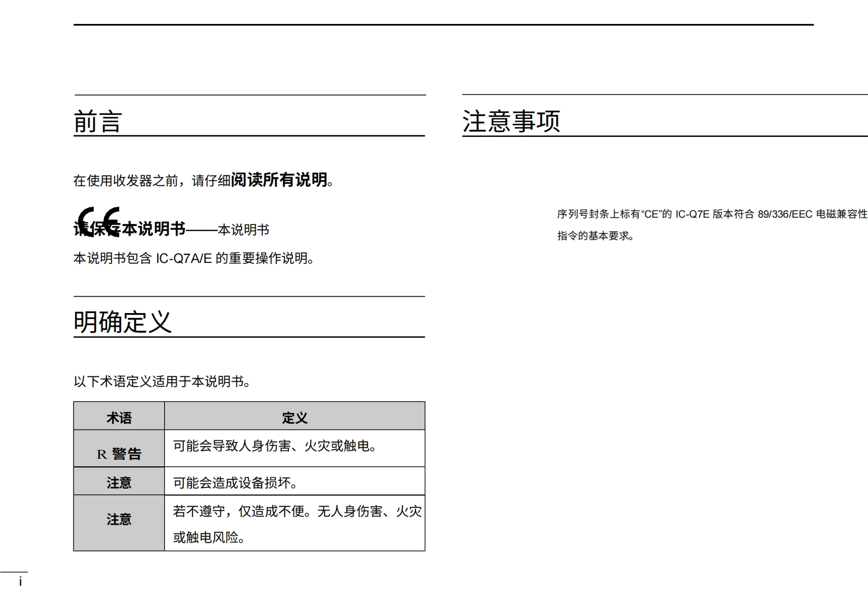This screenshot has height=612, width=868.
Task: Click the 前言 heading
Action: pyautogui.click(x=98, y=121)
